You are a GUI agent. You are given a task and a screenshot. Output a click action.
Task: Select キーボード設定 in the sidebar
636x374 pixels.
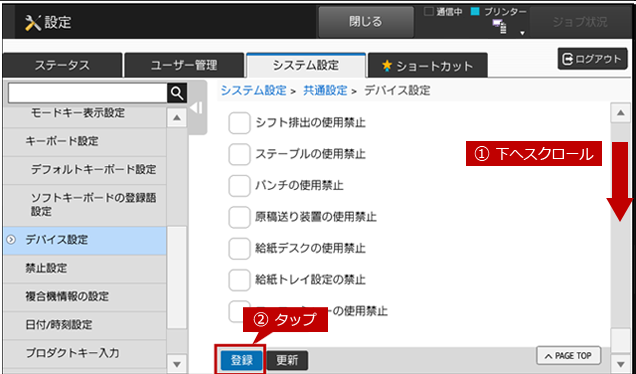tap(85, 141)
